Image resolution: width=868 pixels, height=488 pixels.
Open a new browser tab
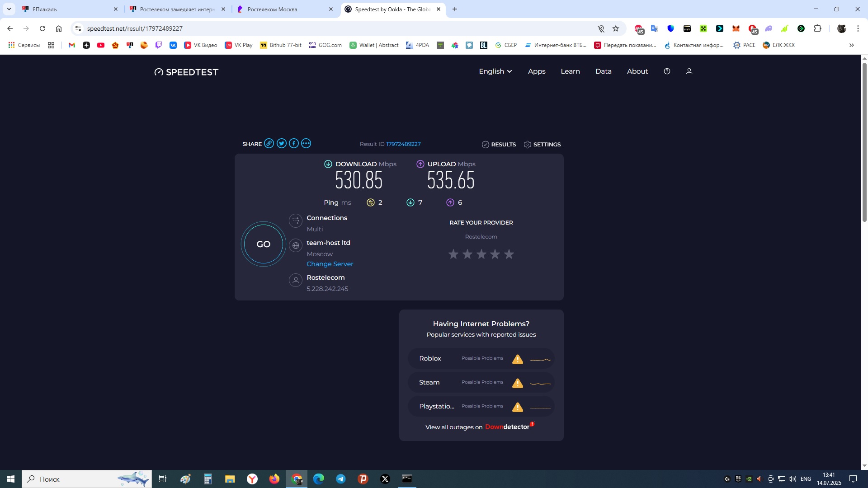coord(455,9)
